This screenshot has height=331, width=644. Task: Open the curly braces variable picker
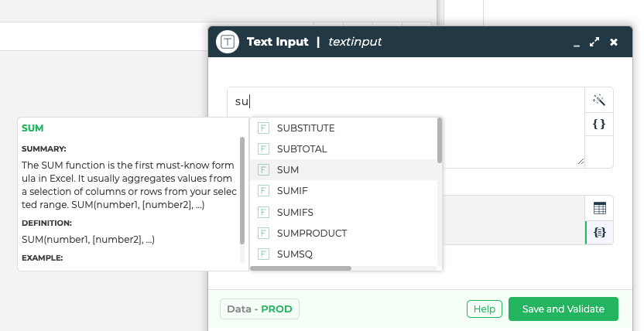(599, 124)
